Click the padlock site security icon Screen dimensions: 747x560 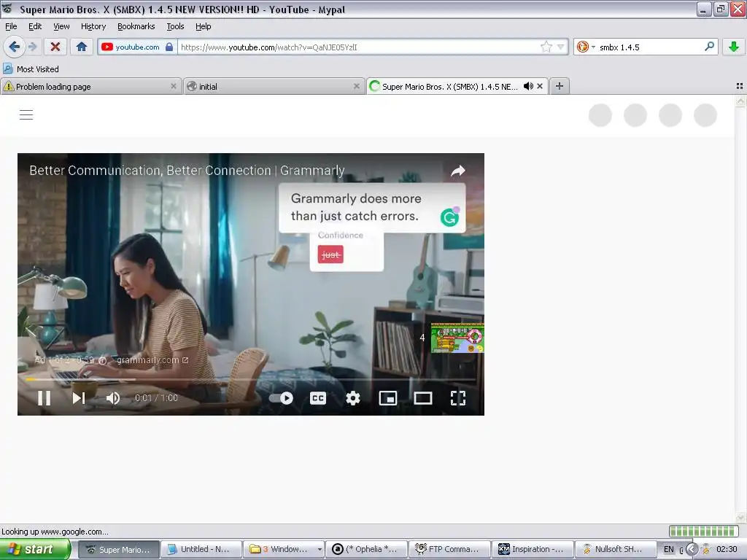pyautogui.click(x=169, y=47)
